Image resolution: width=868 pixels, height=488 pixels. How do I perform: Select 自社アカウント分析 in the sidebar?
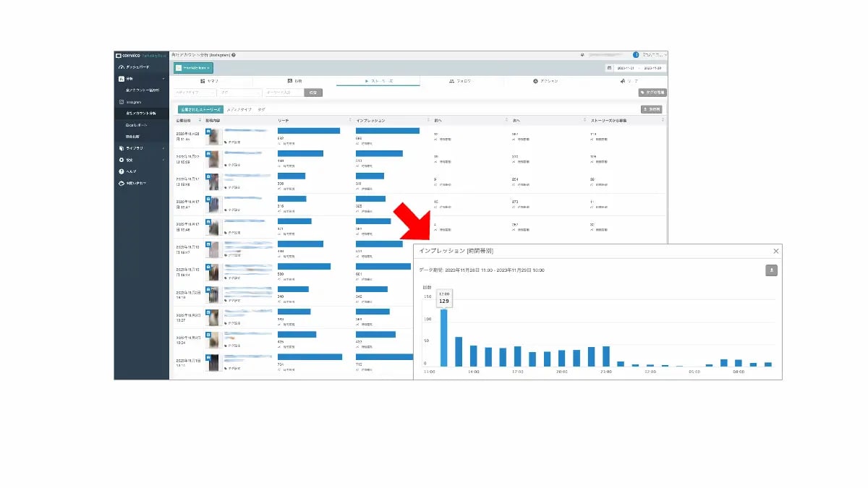coord(141,114)
